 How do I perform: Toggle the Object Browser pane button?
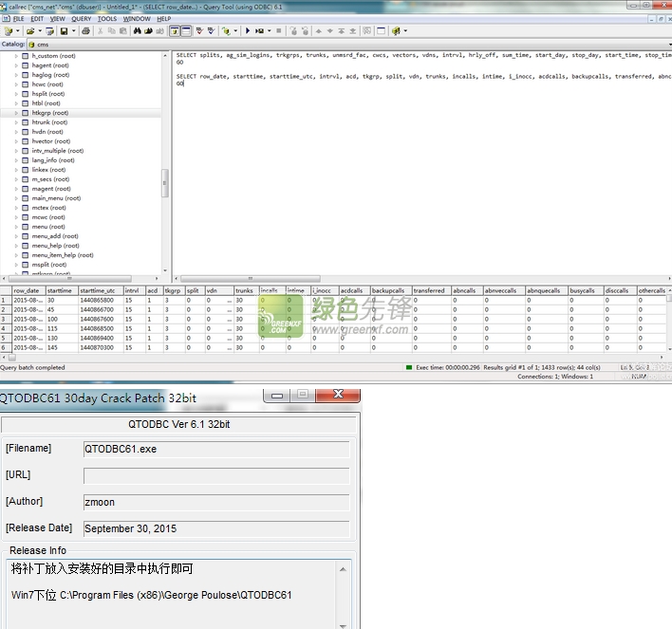point(175,31)
